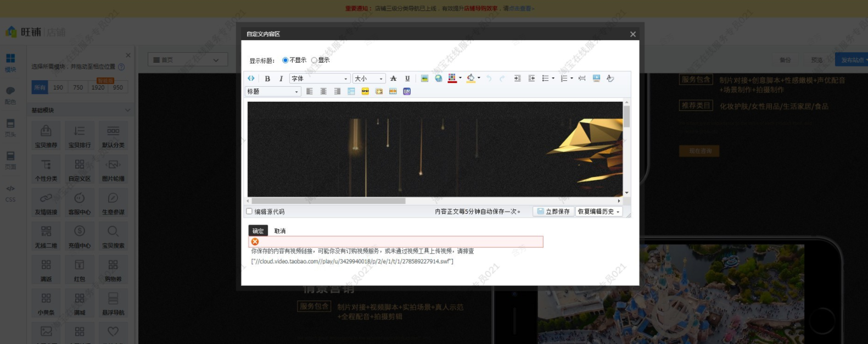Insert image into editor
868x344 pixels.
(x=424, y=79)
